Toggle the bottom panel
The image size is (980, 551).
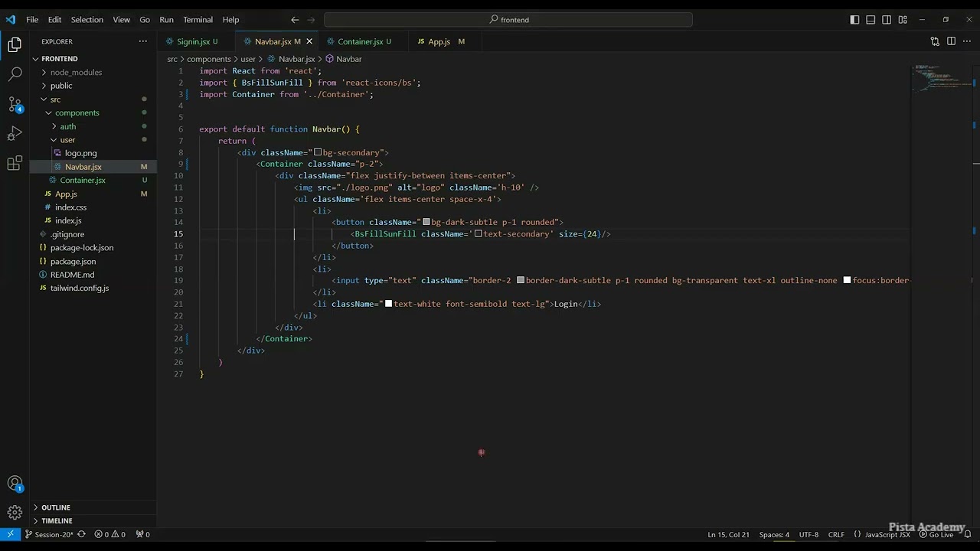point(871,20)
